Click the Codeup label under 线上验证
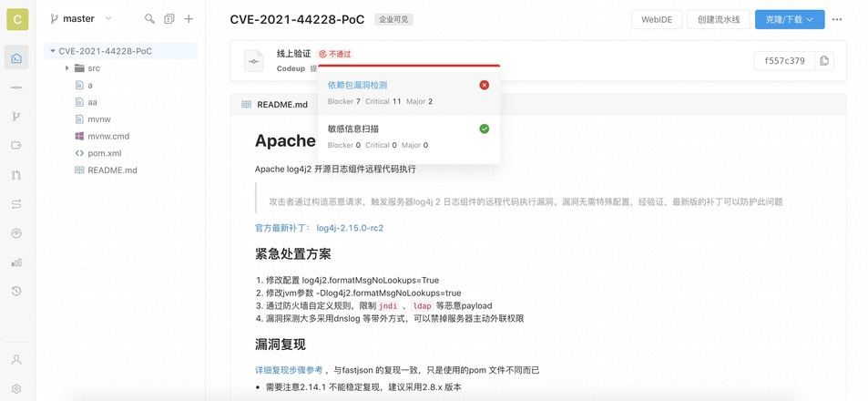The width and height of the screenshot is (868, 401). [291, 68]
